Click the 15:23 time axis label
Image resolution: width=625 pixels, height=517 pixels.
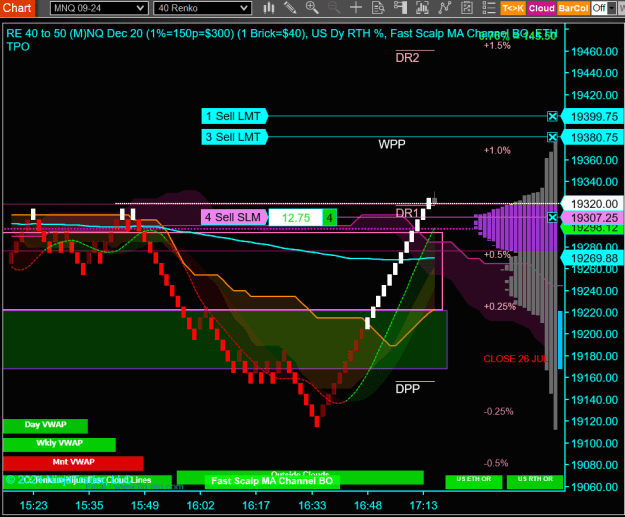(33, 506)
